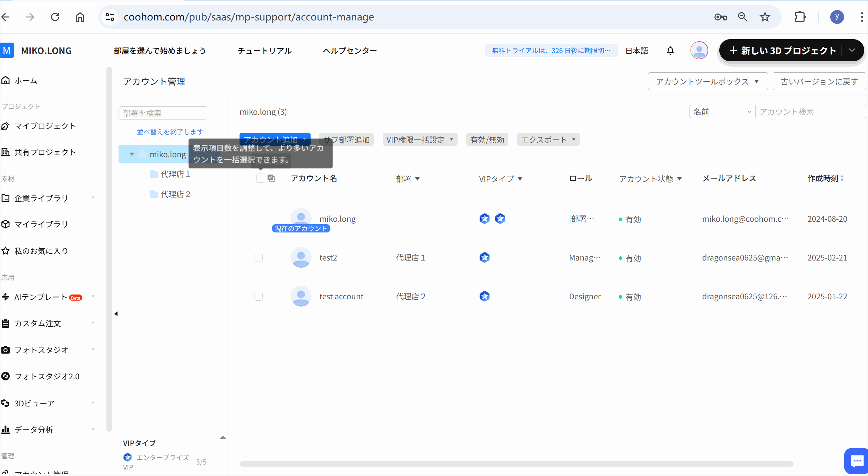Open the 名前 search type dropdown
Viewport: 868px width, 476px height.
click(x=722, y=112)
